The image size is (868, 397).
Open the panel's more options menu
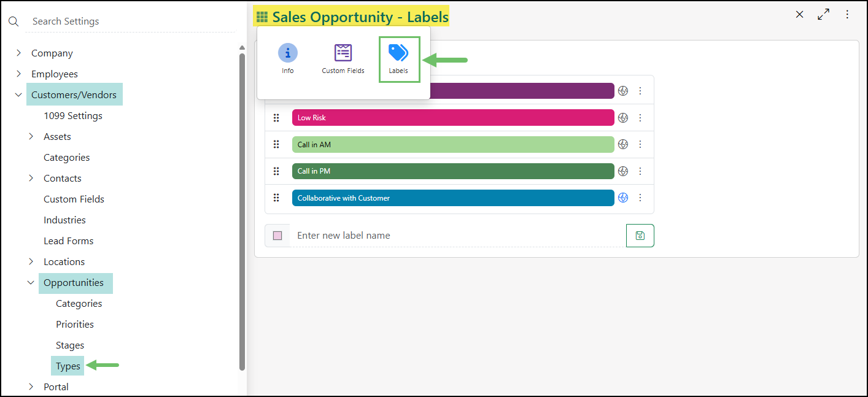pyautogui.click(x=847, y=15)
